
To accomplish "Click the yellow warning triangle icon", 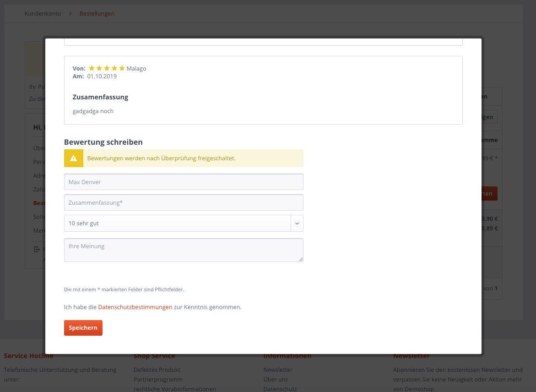I will coord(74,158).
